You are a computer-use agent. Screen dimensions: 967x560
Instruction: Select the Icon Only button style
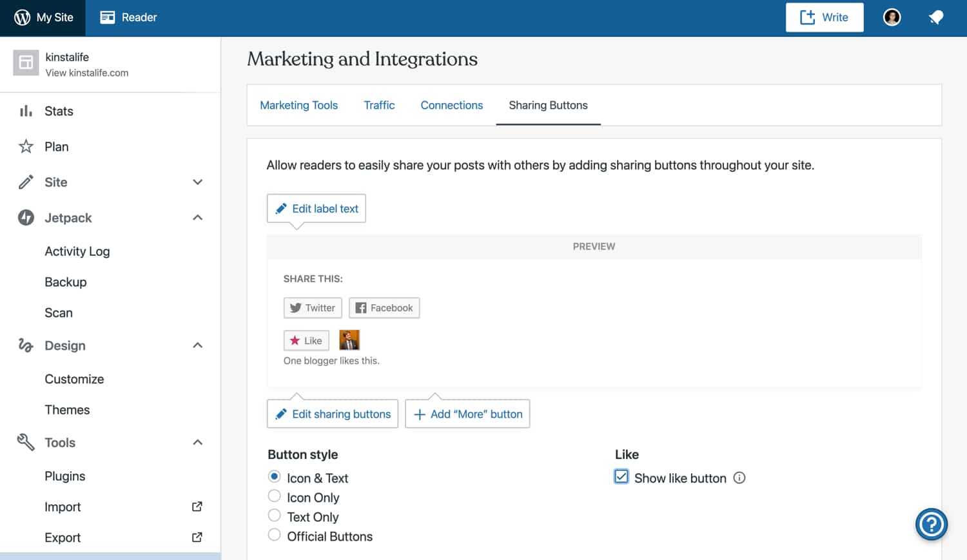[274, 496]
